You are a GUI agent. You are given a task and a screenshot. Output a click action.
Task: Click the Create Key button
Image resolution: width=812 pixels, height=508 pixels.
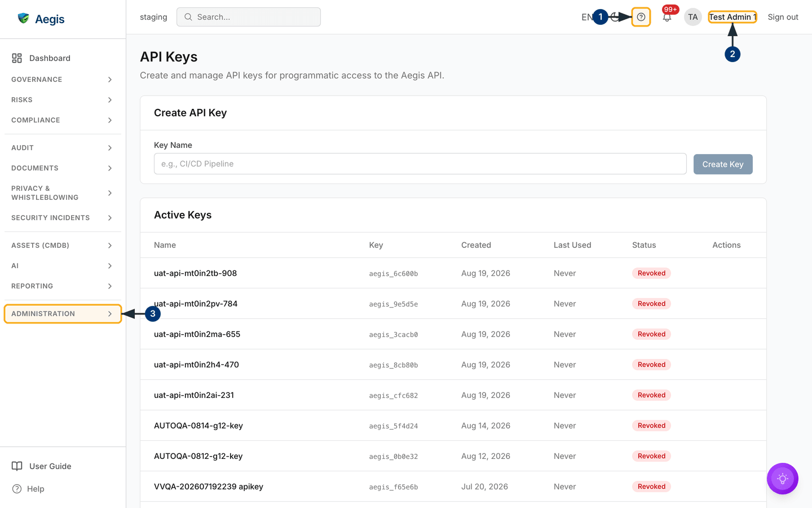[x=723, y=164]
